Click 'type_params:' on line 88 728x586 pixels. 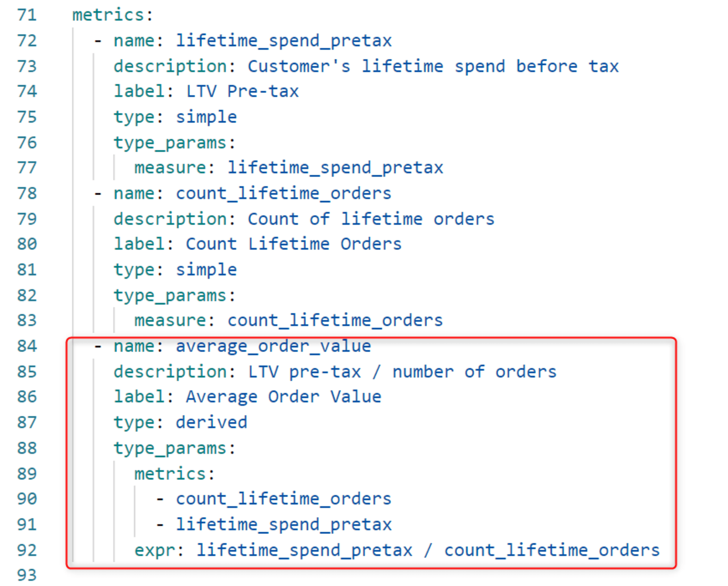(x=175, y=449)
